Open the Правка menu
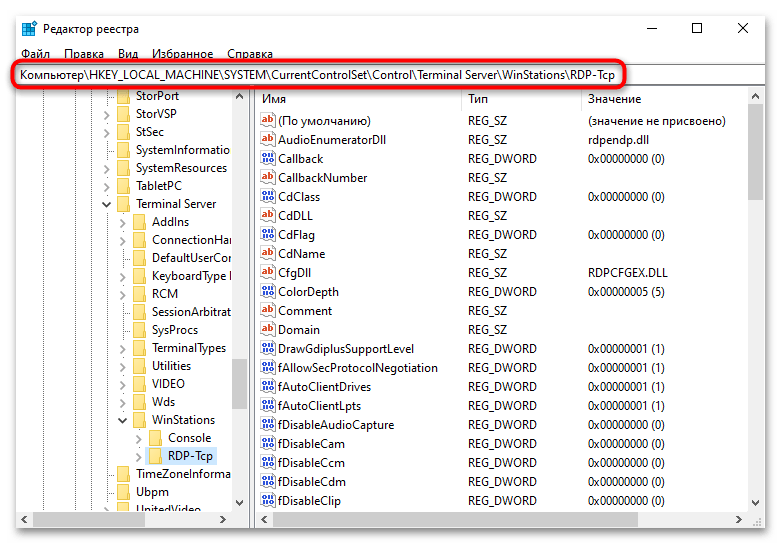Screen dimensions: 781x544 coord(84,53)
